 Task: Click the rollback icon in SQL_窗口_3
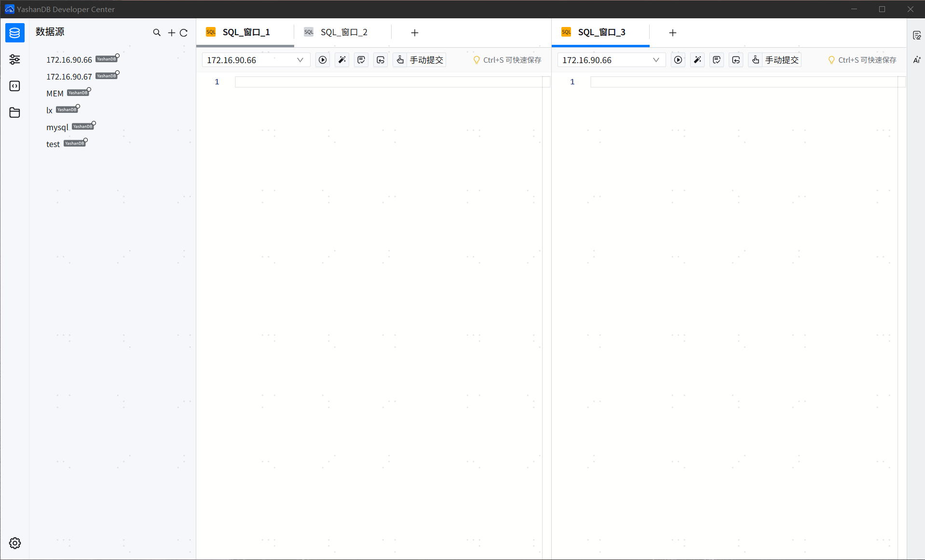pyautogui.click(x=736, y=60)
